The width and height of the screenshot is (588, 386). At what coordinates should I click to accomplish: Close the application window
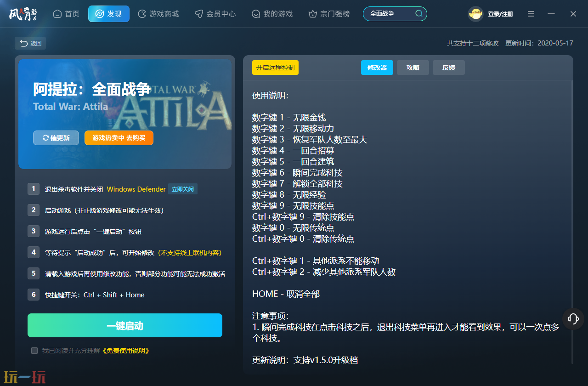point(573,14)
